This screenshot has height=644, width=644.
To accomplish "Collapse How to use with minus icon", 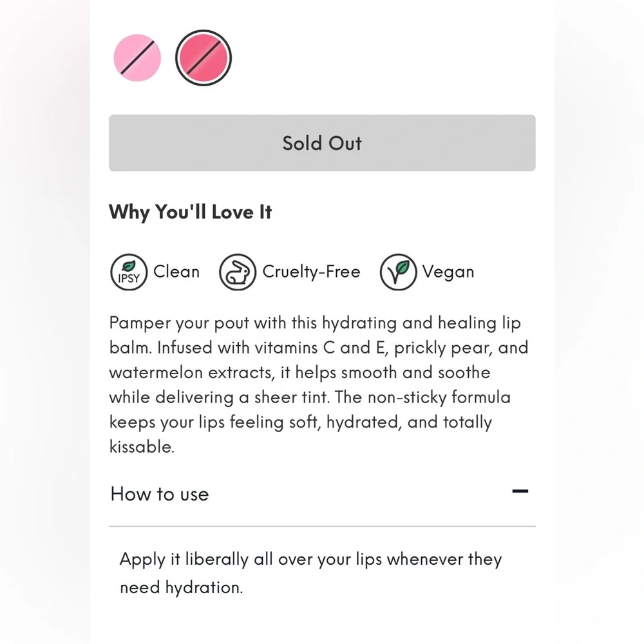I will [x=520, y=492].
